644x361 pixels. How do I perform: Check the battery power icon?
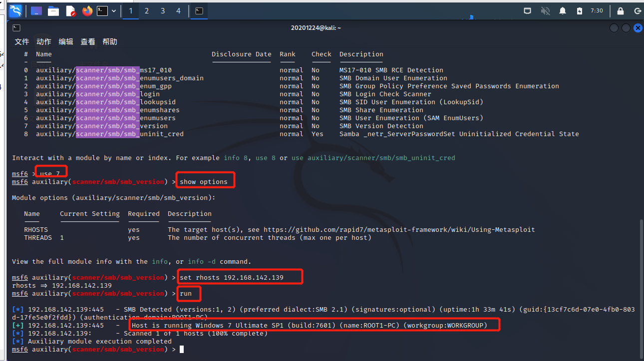point(579,10)
